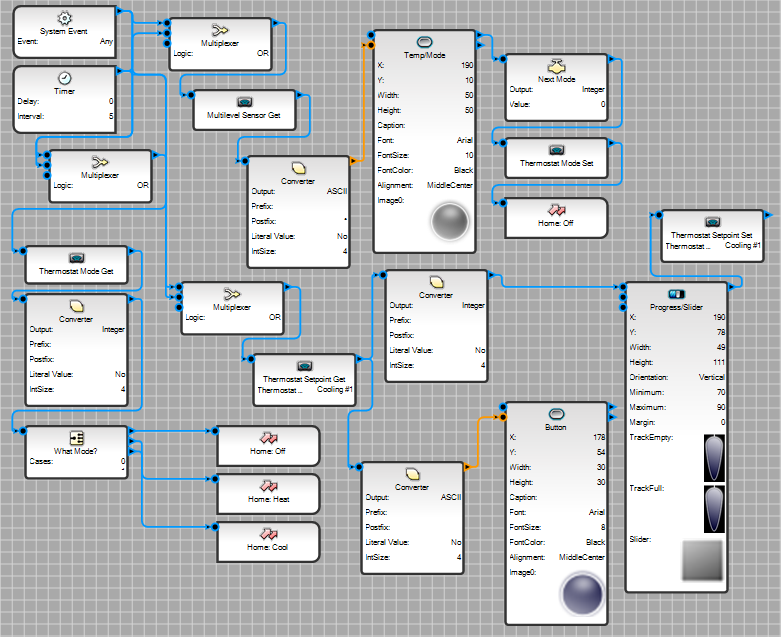Select the Multilevel Sensor Get node icon
Image resolution: width=781 pixels, height=637 pixels.
[x=244, y=102]
